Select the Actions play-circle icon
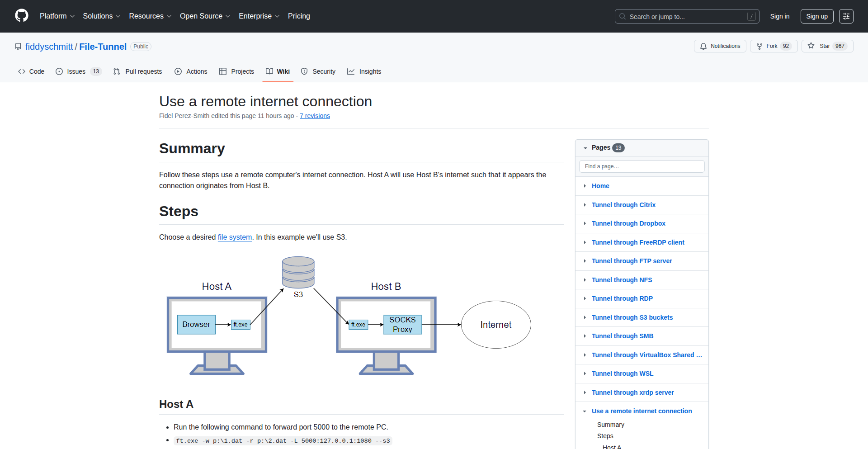 point(178,71)
